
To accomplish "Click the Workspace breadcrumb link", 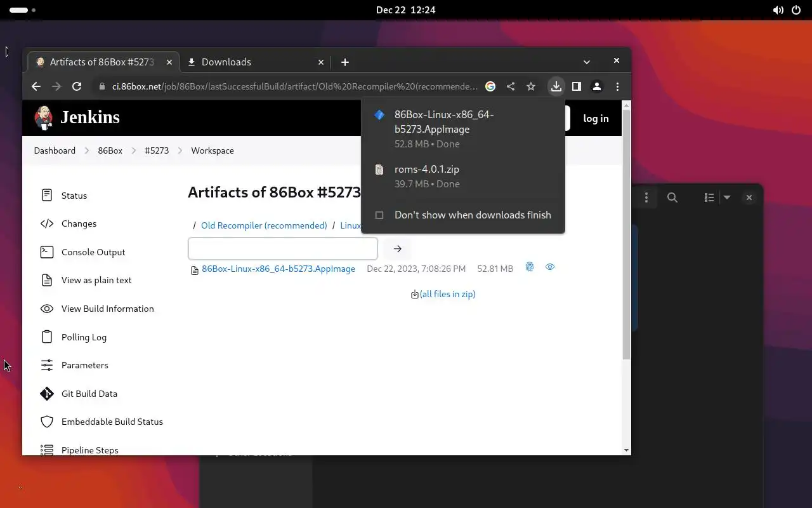I will pyautogui.click(x=213, y=150).
